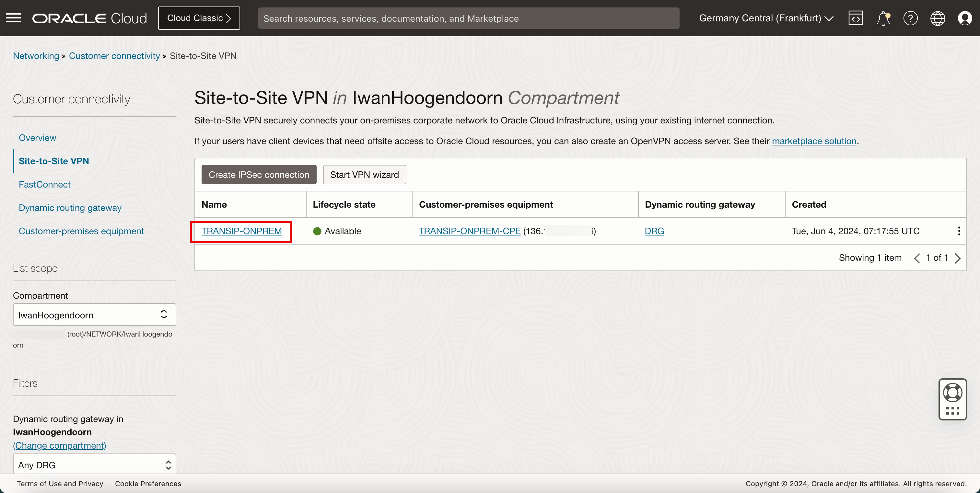Click the marketplace solution hyperlink
The width and height of the screenshot is (980, 493).
pos(815,141)
